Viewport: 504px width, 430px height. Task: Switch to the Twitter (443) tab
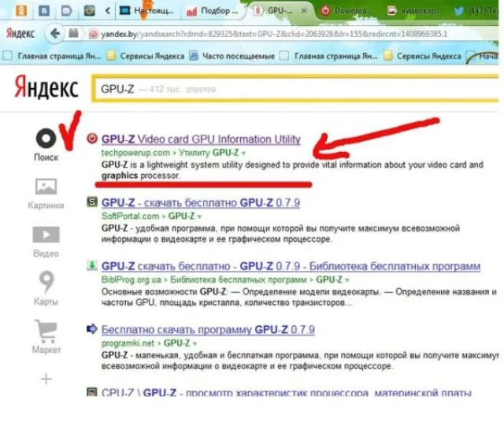click(476, 11)
